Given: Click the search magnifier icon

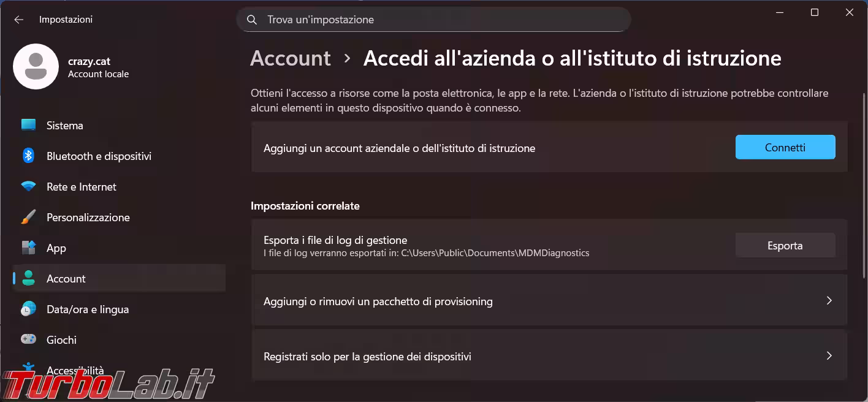Looking at the screenshot, I should pyautogui.click(x=251, y=20).
